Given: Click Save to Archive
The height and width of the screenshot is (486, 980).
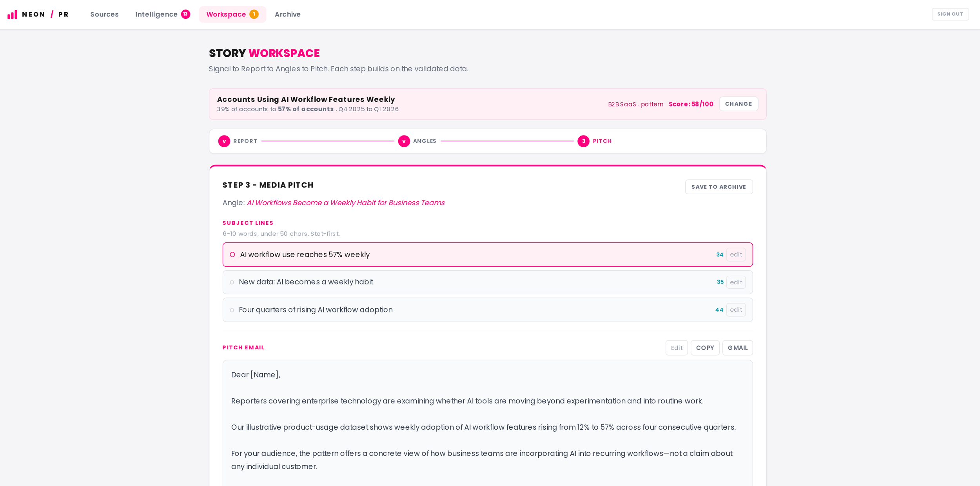Looking at the screenshot, I should pyautogui.click(x=719, y=187).
